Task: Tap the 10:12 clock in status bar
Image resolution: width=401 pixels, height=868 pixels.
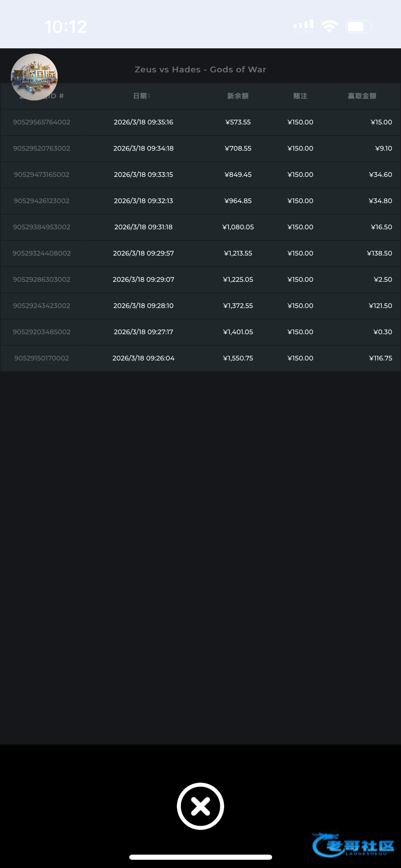Action: [65, 27]
